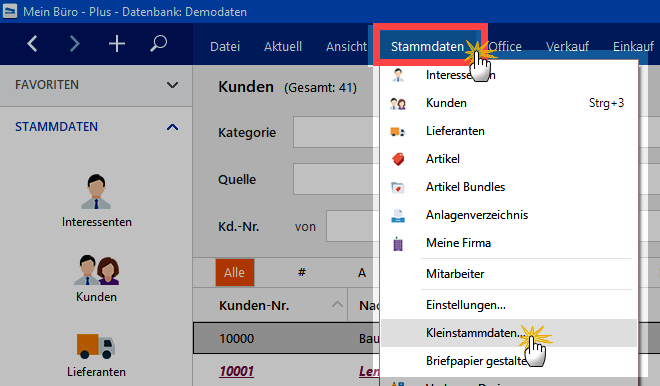The height and width of the screenshot is (386, 660).
Task: Open Meine Firma from the menu
Action: click(509, 243)
